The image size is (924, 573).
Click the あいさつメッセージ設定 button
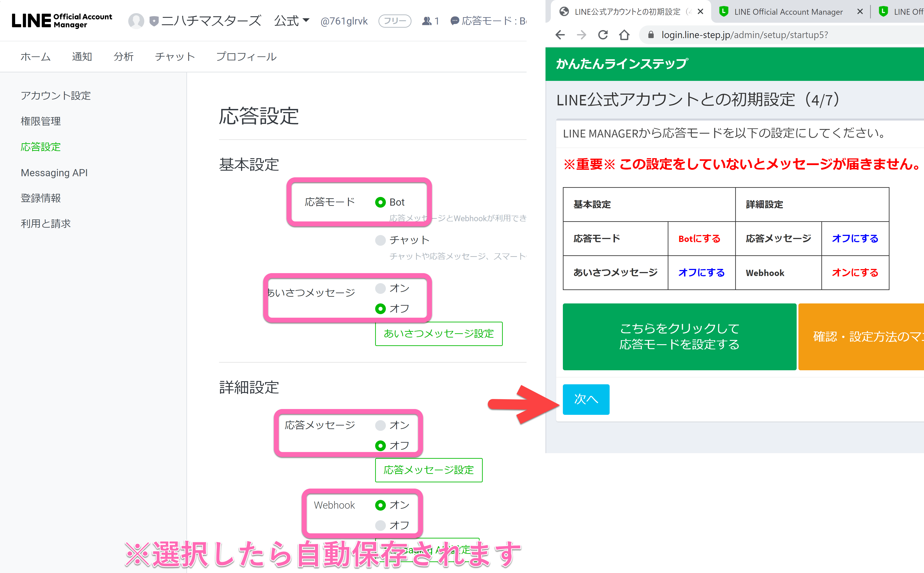pyautogui.click(x=439, y=334)
